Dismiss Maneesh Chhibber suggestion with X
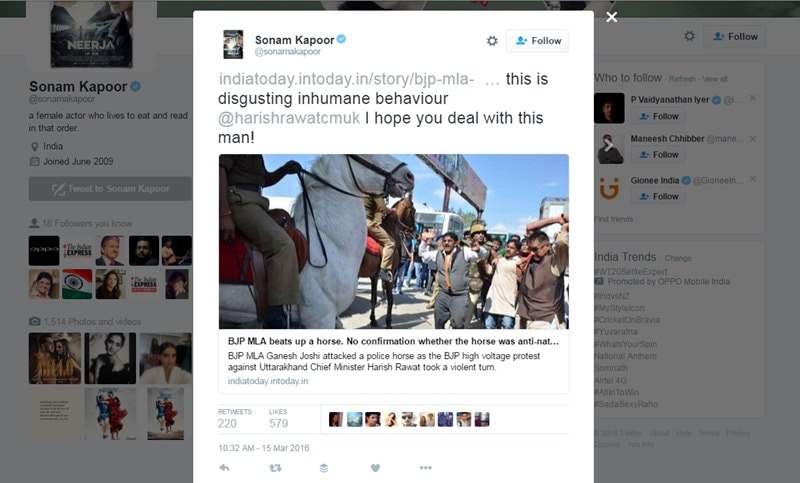Viewport: 800px width, 483px height. [753, 138]
